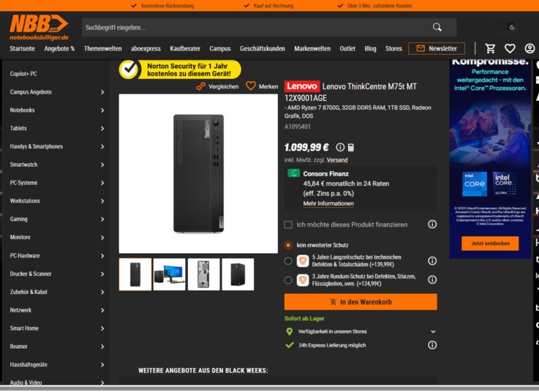This screenshot has width=539, height=392.
Task: Expand Campus Angebote category chevron
Action: coord(102,92)
